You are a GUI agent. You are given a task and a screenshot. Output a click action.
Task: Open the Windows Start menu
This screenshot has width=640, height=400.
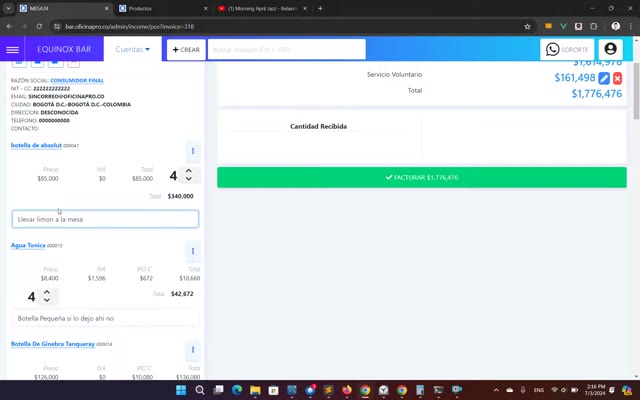(x=181, y=390)
